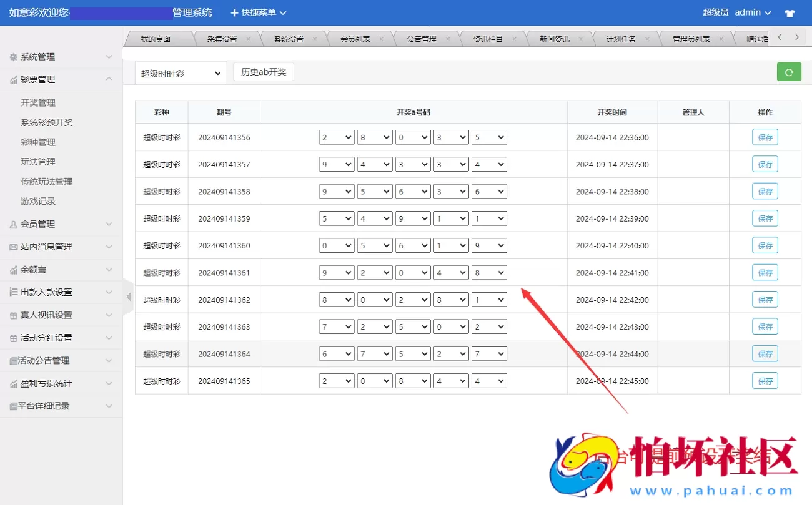This screenshot has height=505, width=812.
Task: Click the t-shirt theme icon in top bar
Action: click(790, 12)
